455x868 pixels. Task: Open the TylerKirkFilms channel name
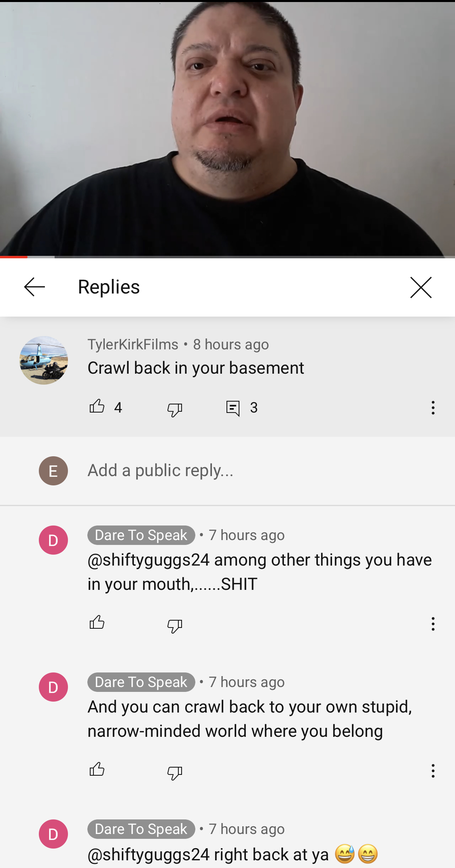(133, 345)
